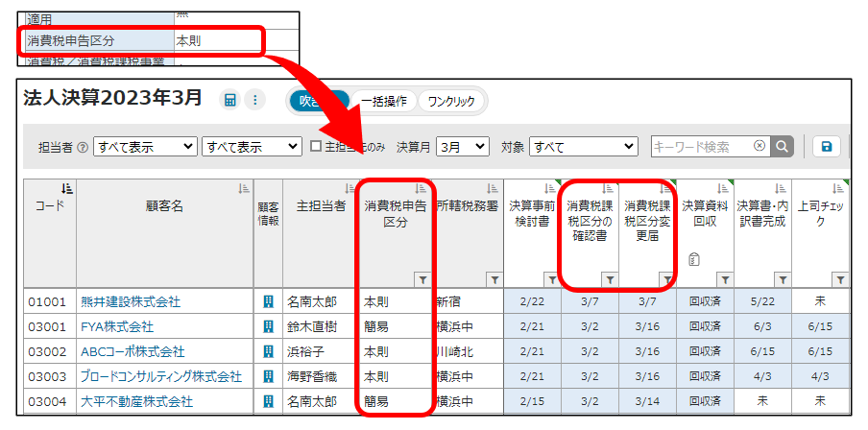
Task: Click the magnifier search button
Action: pos(784,147)
